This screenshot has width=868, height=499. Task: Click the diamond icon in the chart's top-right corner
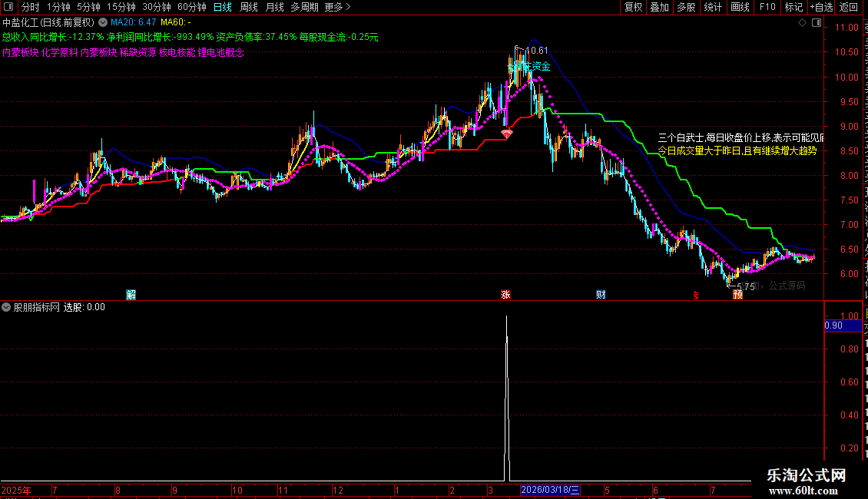click(x=802, y=23)
